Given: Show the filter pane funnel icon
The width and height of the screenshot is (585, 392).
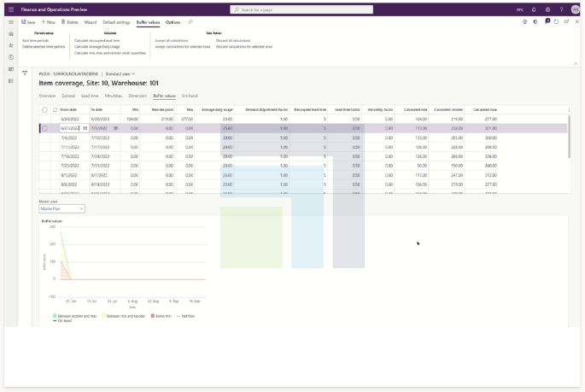Looking at the screenshot, I should pos(25,73).
